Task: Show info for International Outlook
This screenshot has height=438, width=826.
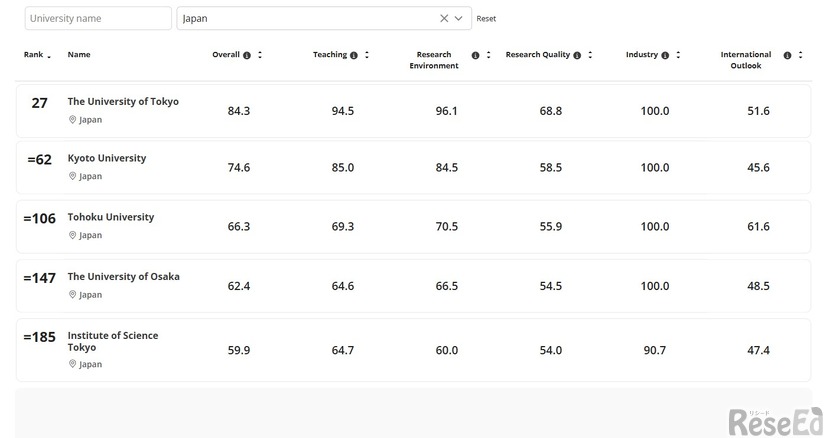Action: pos(787,55)
